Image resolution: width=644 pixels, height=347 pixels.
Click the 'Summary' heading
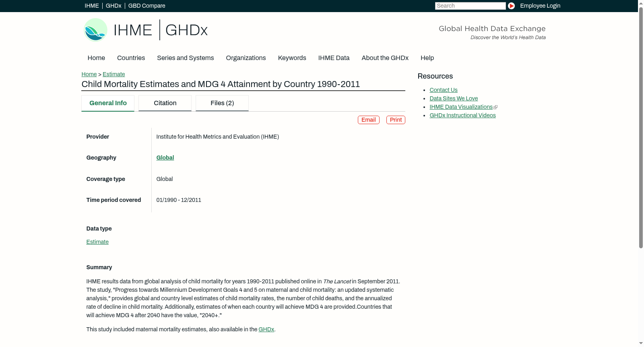click(x=99, y=267)
